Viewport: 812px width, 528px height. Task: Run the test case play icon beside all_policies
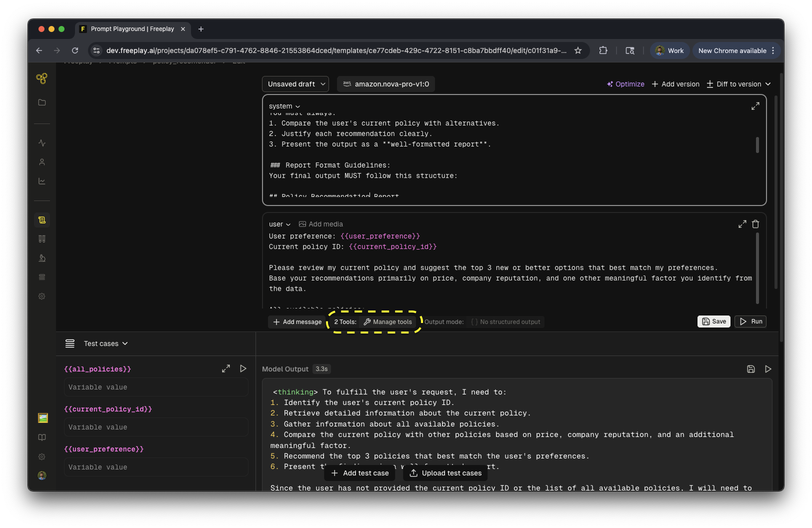(243, 368)
